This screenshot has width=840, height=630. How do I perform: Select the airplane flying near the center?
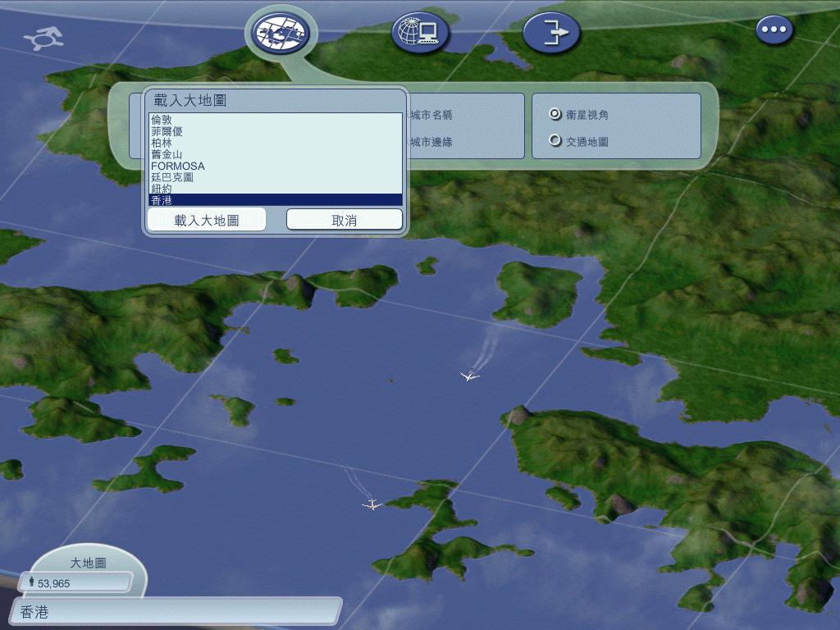click(469, 376)
